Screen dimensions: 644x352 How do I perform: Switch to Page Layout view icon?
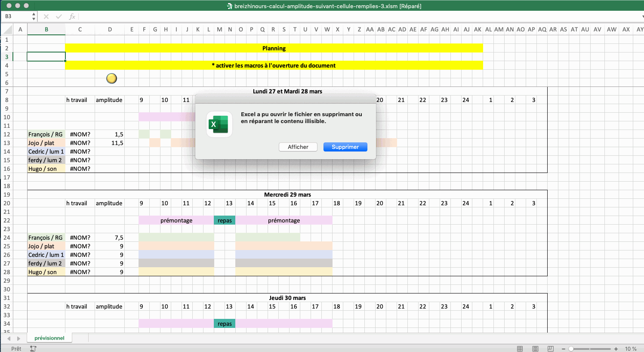pos(535,349)
